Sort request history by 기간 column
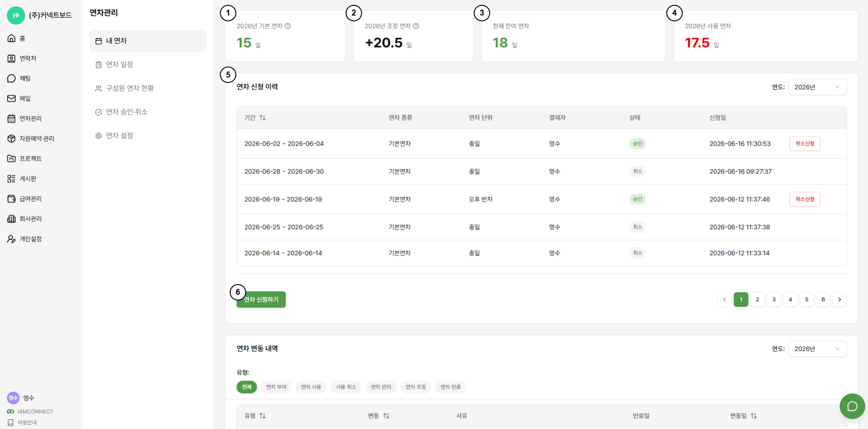Screen dimensions: 868x429 pyautogui.click(x=263, y=118)
